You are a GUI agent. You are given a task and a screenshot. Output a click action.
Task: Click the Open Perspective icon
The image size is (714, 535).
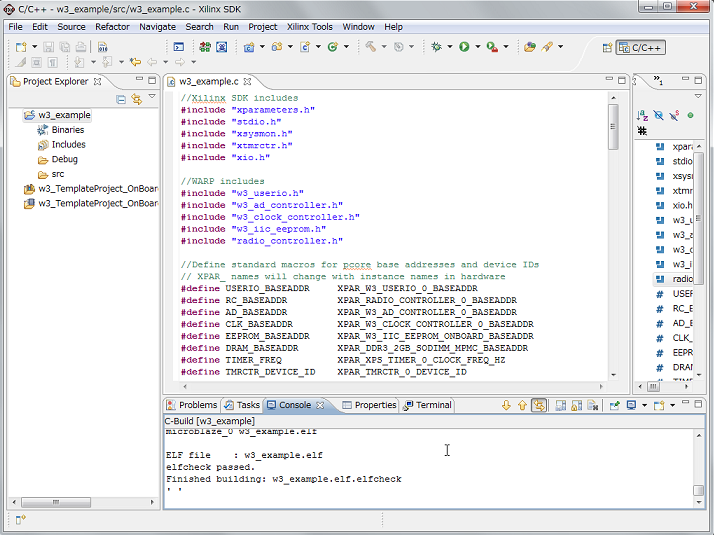point(608,47)
